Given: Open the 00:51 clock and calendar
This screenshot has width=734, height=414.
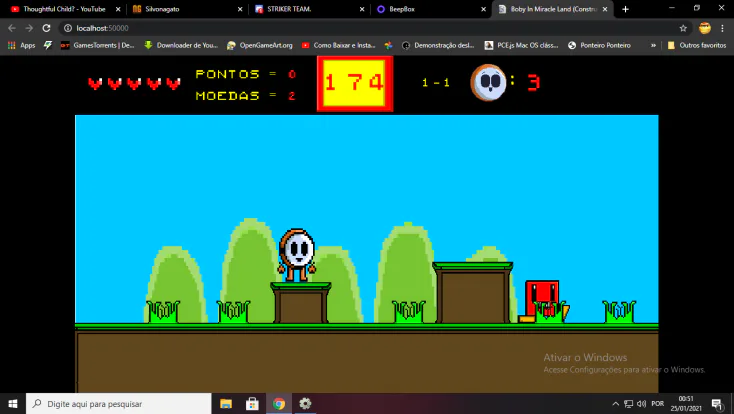Looking at the screenshot, I should tap(686, 404).
